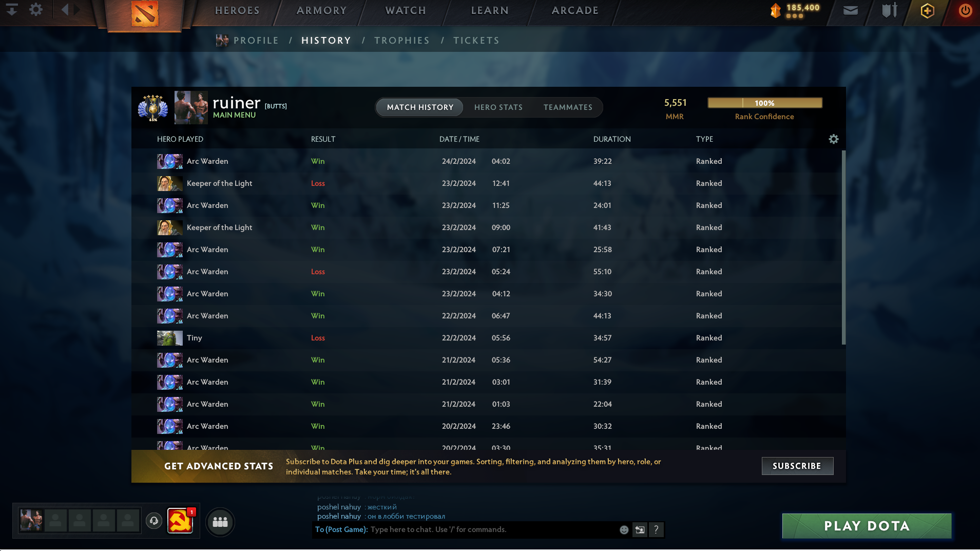Image resolution: width=980 pixels, height=551 pixels.
Task: Select Match History view
Action: (420, 107)
